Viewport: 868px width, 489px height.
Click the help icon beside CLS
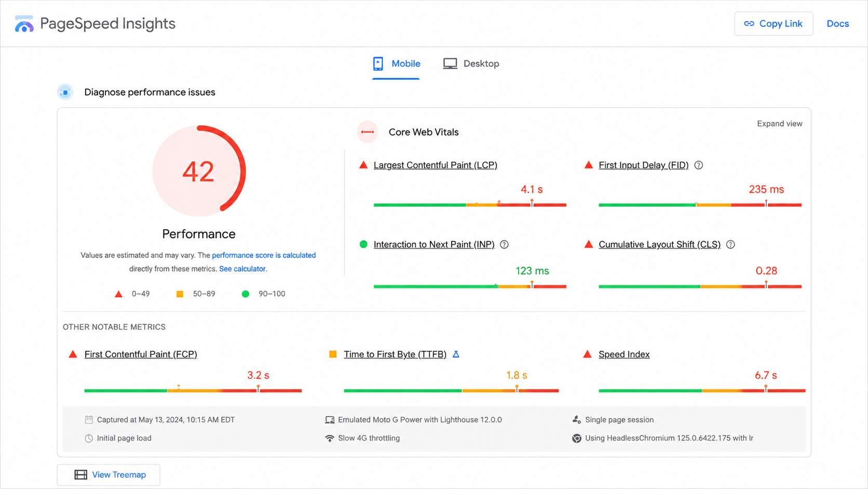click(x=730, y=245)
